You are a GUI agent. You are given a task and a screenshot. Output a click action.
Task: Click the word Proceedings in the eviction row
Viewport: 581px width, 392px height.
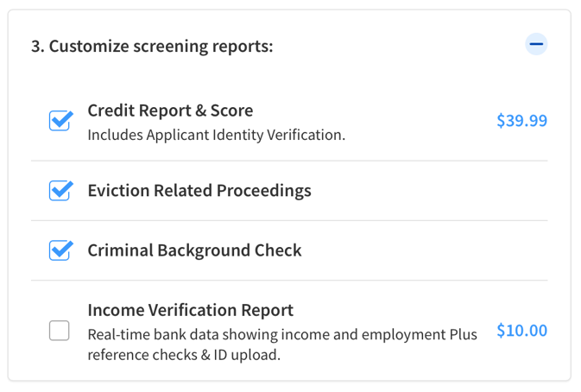[264, 191]
